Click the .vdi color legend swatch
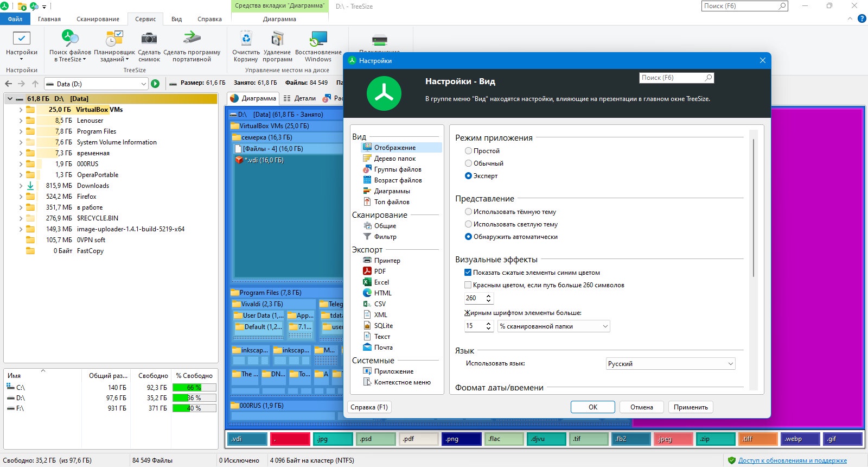The image size is (868, 467). coord(247,439)
